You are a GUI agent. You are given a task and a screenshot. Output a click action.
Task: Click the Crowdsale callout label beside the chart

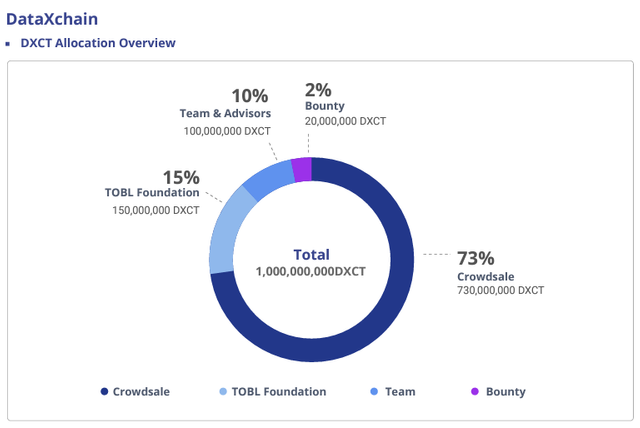coord(486,277)
